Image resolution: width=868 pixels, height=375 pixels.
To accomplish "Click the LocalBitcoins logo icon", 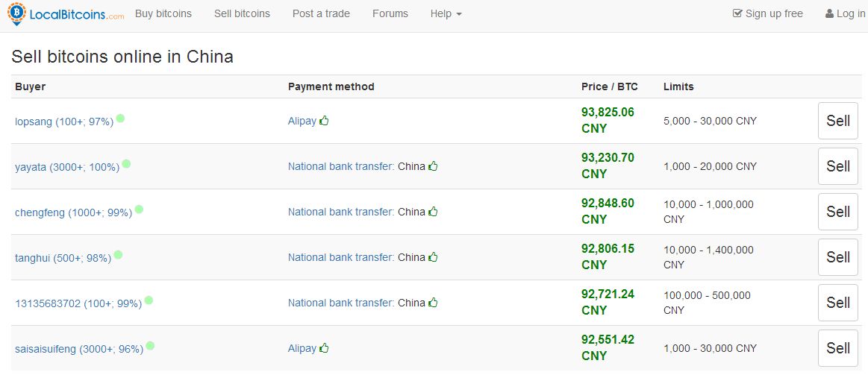I will click(16, 13).
